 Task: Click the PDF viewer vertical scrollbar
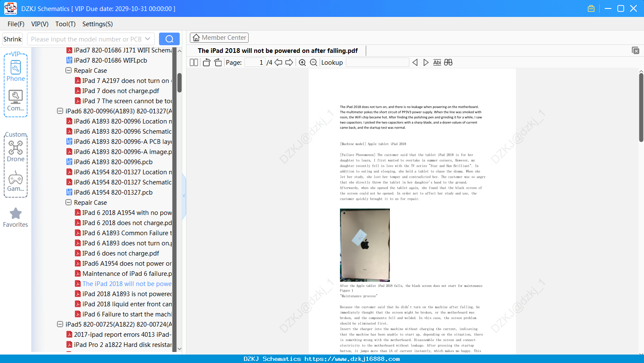tap(641, 107)
